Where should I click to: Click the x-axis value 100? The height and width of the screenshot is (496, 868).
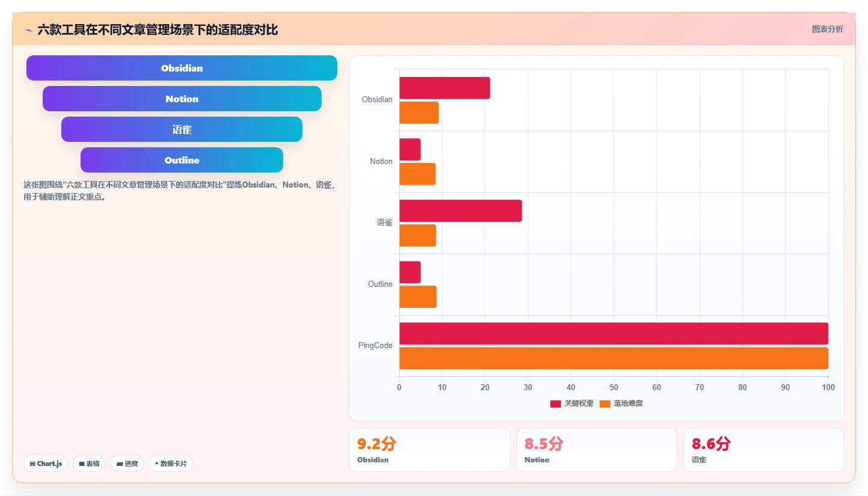click(x=828, y=387)
